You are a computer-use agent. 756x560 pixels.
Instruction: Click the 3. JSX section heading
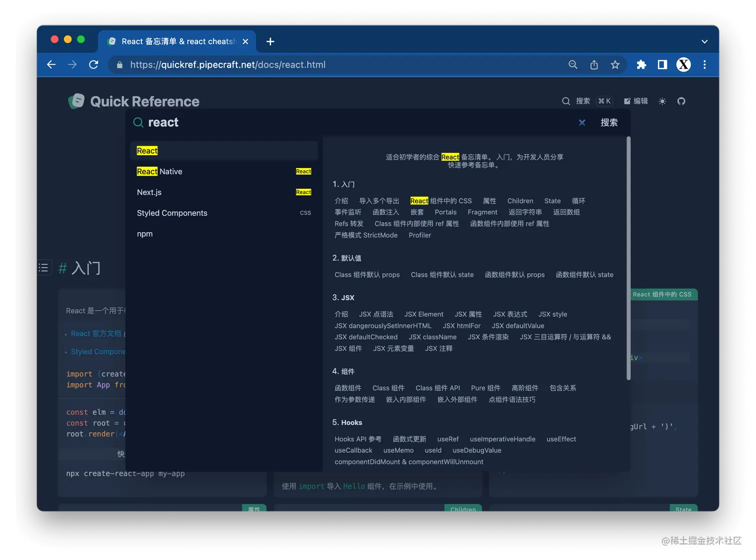click(x=343, y=298)
